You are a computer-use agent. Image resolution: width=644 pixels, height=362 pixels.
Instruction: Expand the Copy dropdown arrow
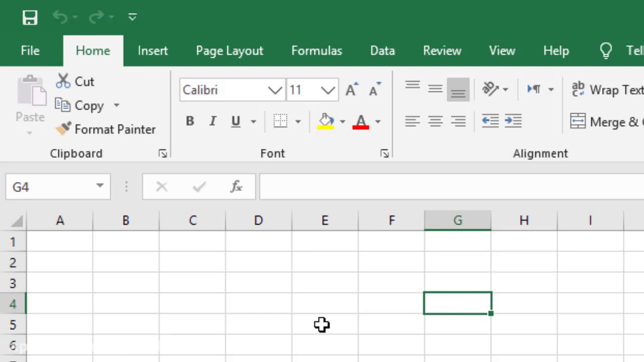pos(117,106)
